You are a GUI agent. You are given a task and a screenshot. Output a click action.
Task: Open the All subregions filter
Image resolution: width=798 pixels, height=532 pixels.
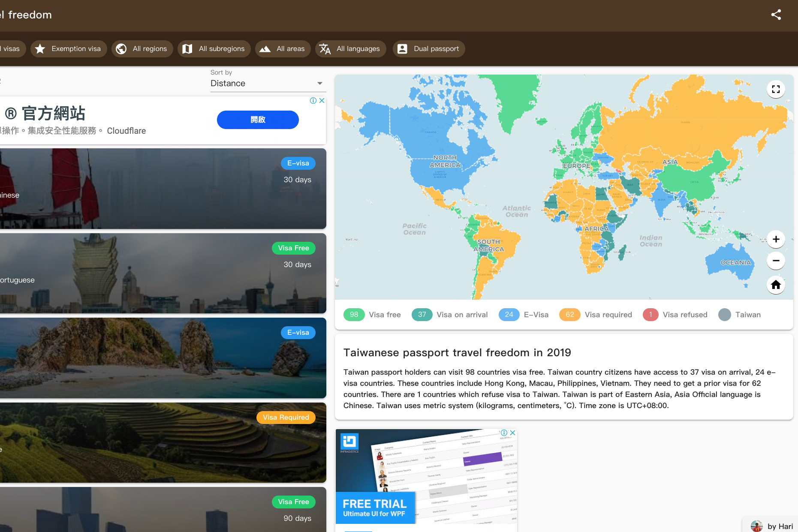tap(214, 49)
